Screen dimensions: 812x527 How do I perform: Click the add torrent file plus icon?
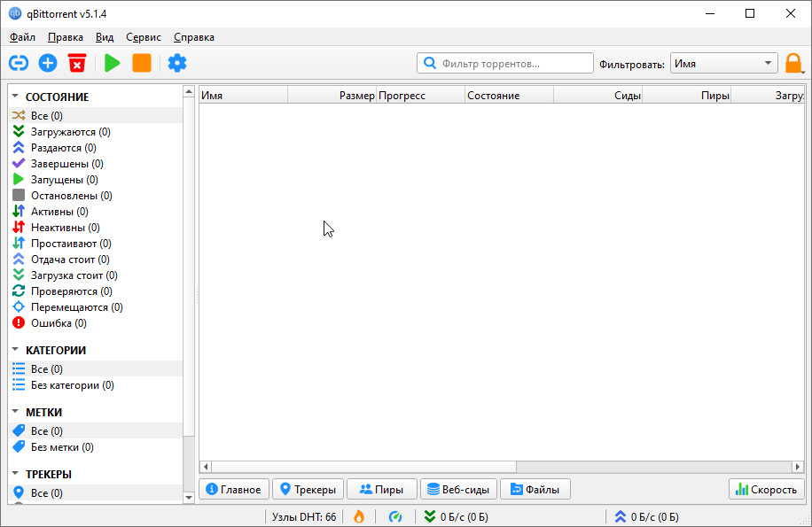point(48,63)
